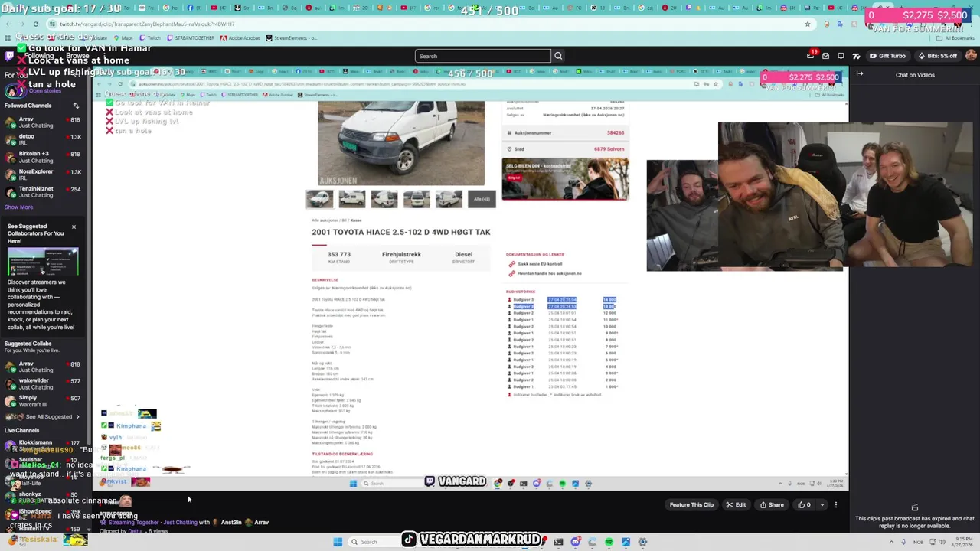Select the first van thumbnail under main photo
The image size is (980, 551).
(320, 199)
